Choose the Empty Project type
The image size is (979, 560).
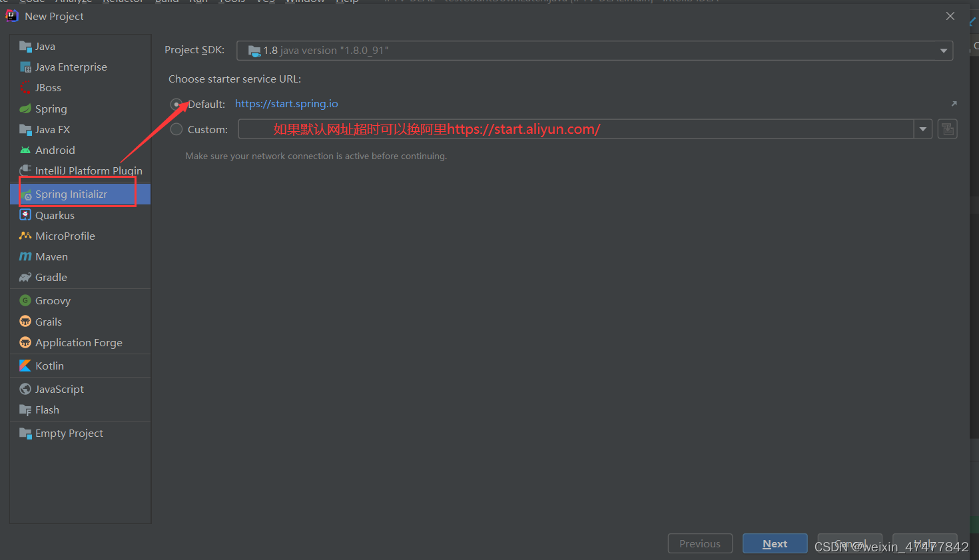(x=81, y=433)
